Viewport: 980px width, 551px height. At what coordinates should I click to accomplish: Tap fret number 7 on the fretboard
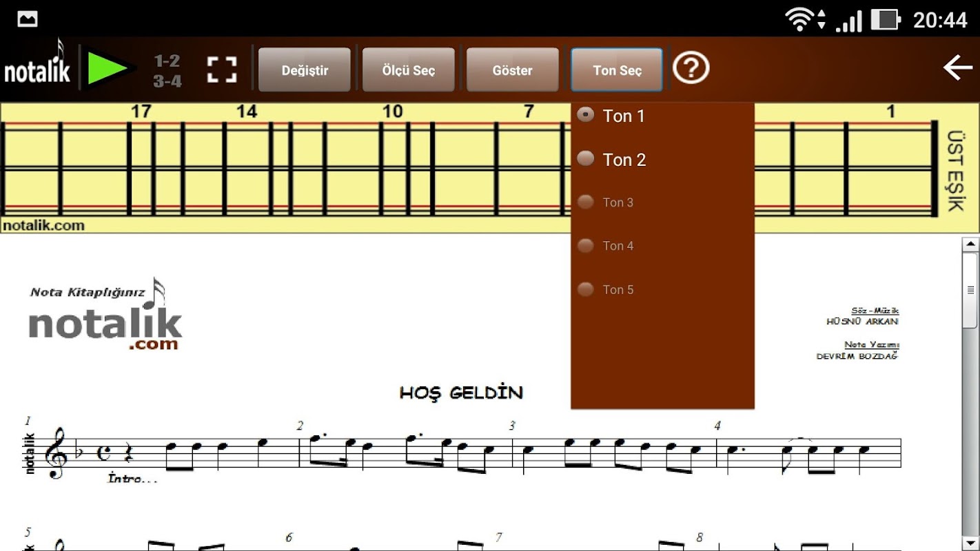tap(529, 112)
